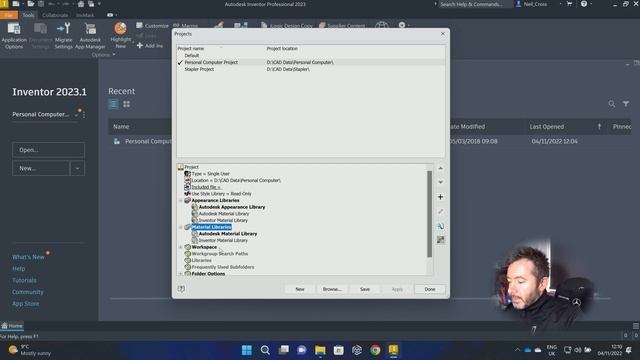The width and height of the screenshot is (640, 360).
Task: Expand the New button dropdown arrow
Action: coord(77,168)
